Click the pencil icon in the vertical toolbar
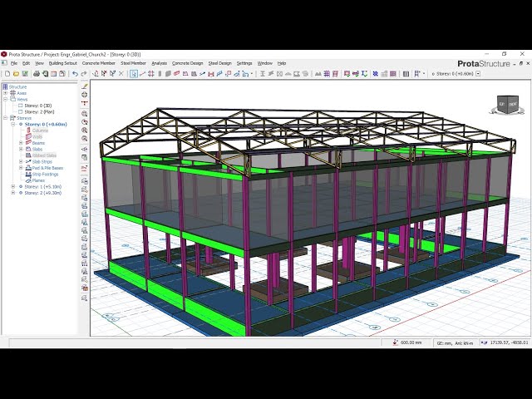The image size is (532, 399). (x=85, y=86)
